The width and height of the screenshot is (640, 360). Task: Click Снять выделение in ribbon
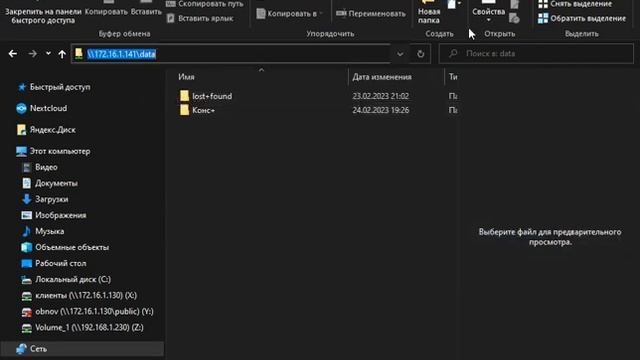point(576,4)
